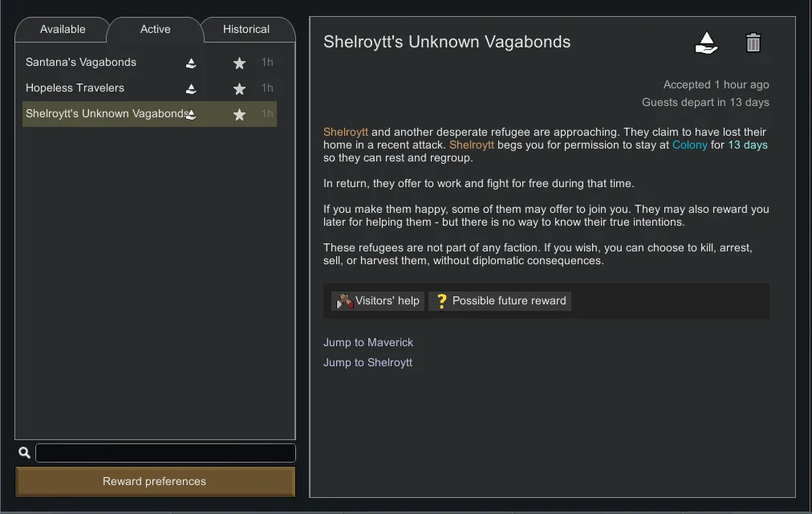The image size is (812, 514).
Task: Click the magnifying glass search icon
Action: pos(24,453)
